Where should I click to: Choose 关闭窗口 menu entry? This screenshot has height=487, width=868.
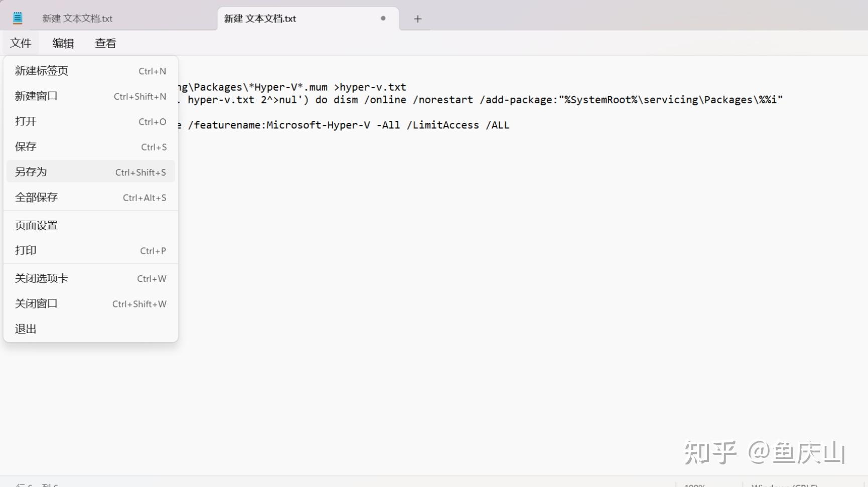(91, 303)
